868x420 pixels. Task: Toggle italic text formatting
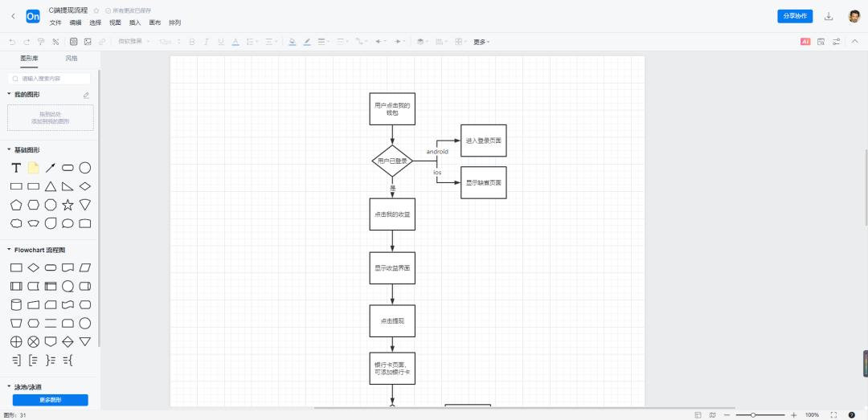[x=206, y=41]
